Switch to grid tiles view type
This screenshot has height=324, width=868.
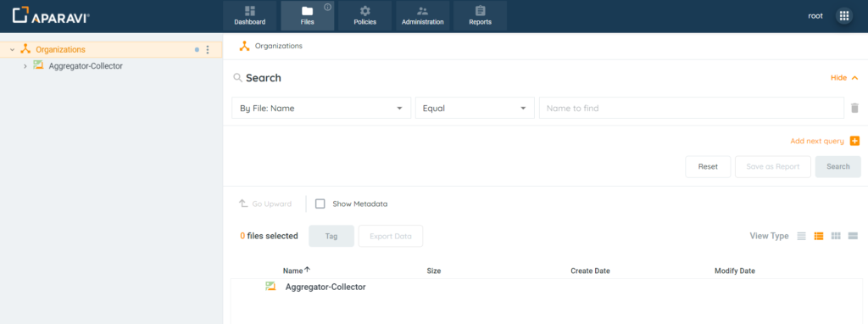coord(836,236)
